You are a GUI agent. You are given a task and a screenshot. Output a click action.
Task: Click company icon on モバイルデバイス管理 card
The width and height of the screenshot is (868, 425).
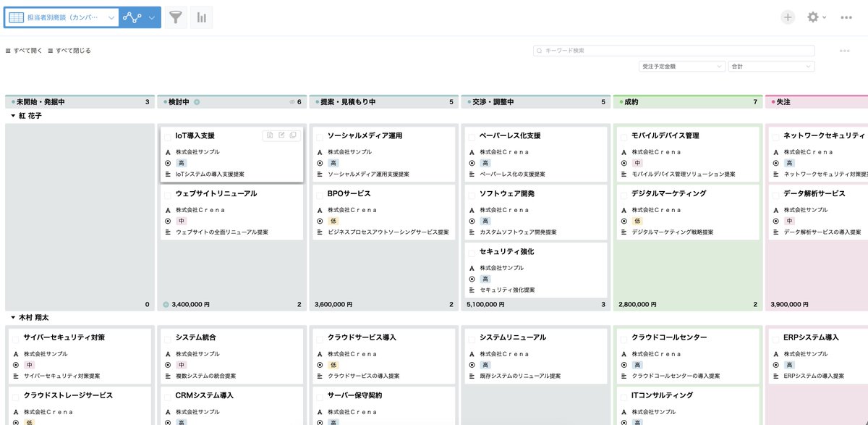(624, 152)
